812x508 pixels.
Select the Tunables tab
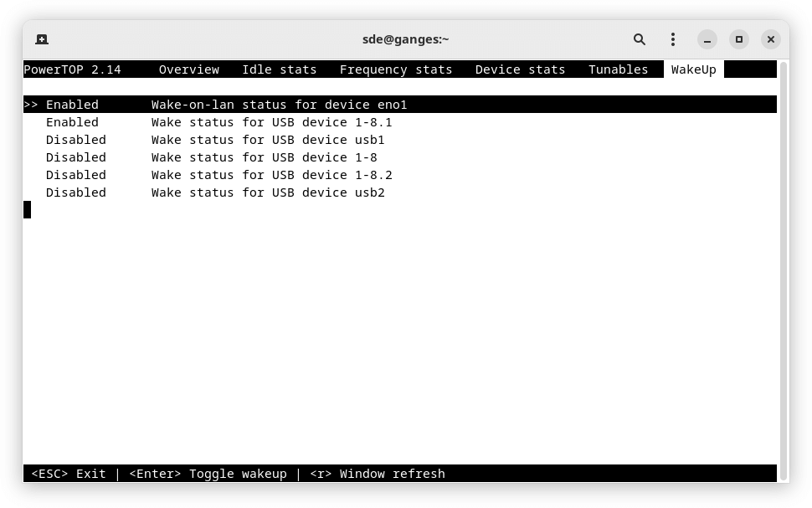[x=618, y=69]
